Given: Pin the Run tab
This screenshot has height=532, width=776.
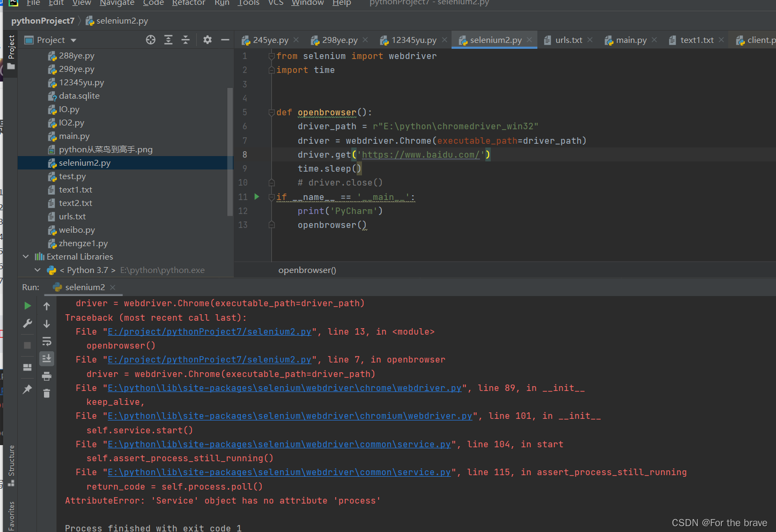Looking at the screenshot, I should [27, 389].
